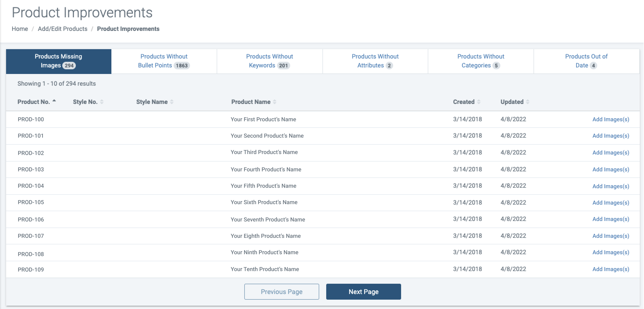This screenshot has height=309, width=644.
Task: Switch to Products Without Bullet Points tab
Action: point(164,61)
